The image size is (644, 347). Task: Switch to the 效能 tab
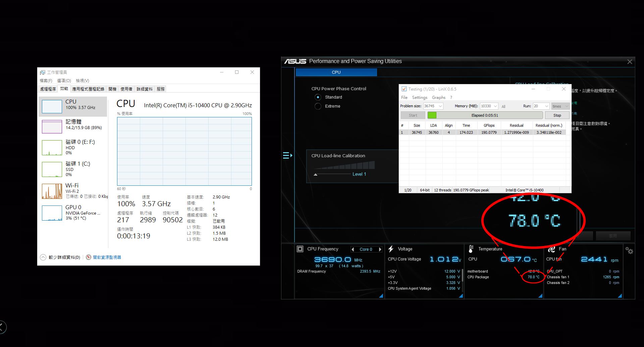64,89
